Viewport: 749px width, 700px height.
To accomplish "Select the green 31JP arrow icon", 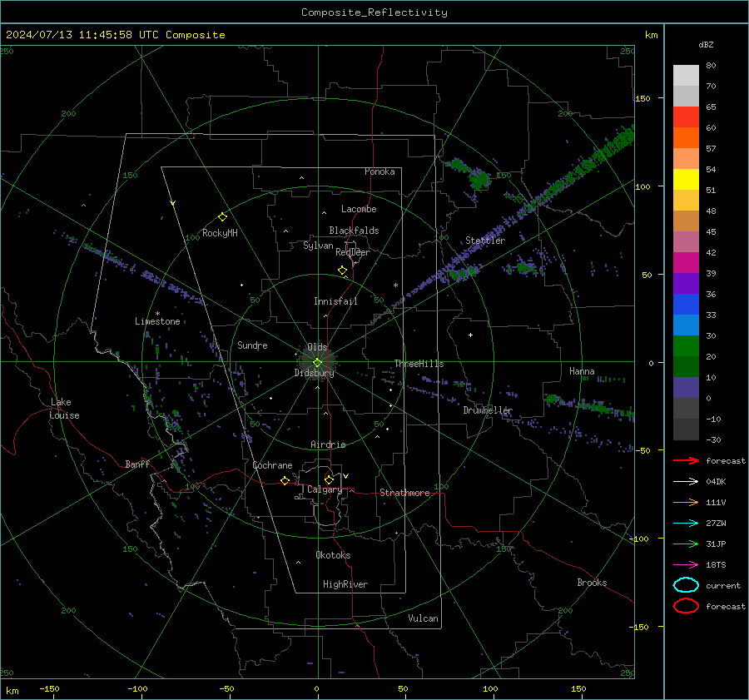I will click(686, 544).
